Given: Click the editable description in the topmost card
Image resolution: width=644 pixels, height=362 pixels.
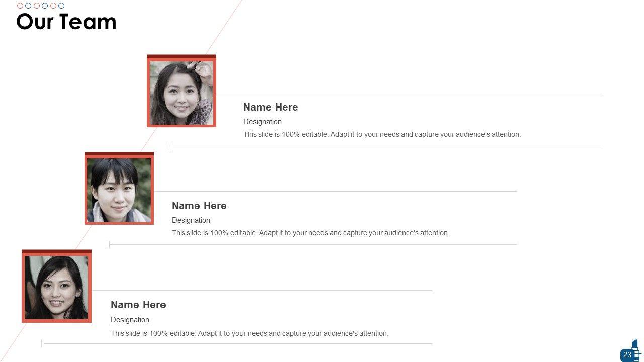Looking at the screenshot, I should click(382, 134).
